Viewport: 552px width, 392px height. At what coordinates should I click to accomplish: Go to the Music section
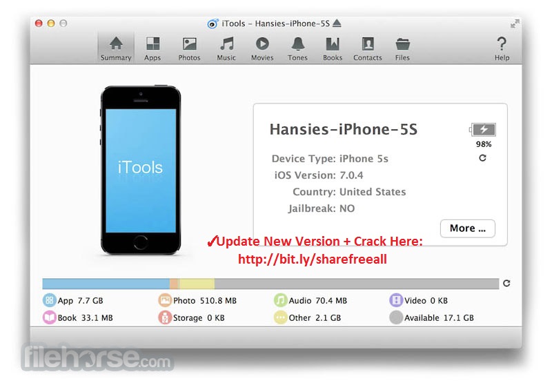226,48
